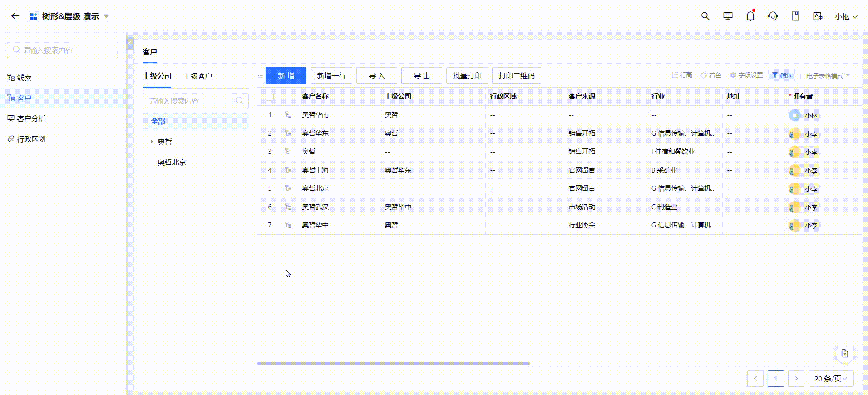This screenshot has height=395, width=868.
Task: Click the 新增 button
Action: click(286, 75)
